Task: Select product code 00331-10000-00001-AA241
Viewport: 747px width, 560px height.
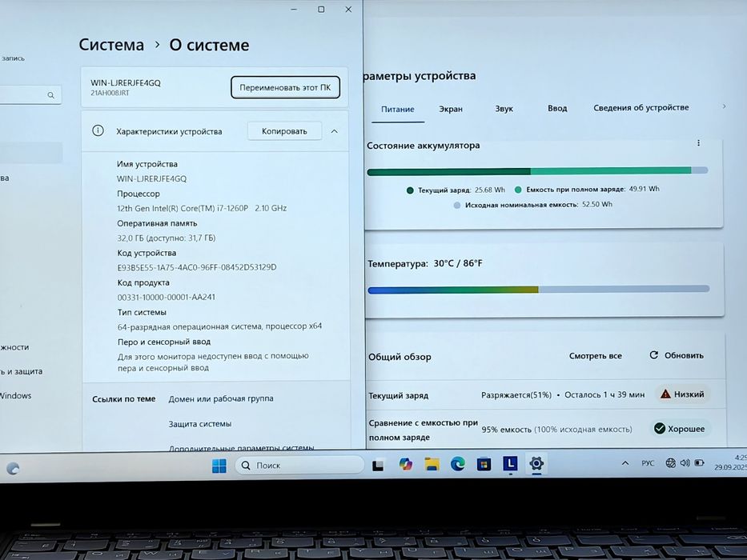Action: tap(167, 297)
